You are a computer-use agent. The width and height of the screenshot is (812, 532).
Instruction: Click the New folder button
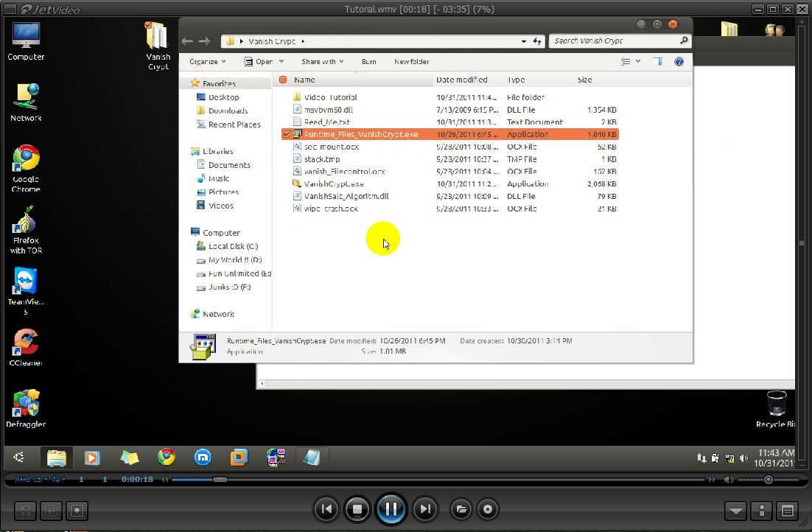[x=411, y=62]
